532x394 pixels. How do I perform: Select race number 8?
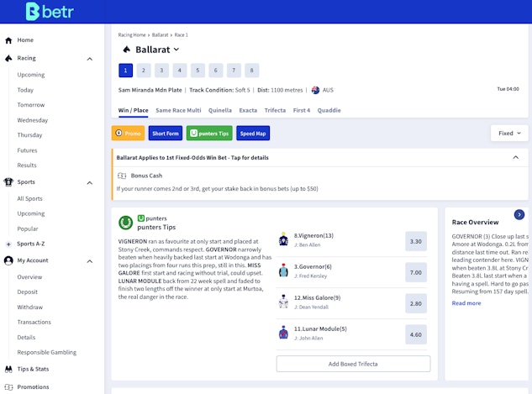(251, 71)
